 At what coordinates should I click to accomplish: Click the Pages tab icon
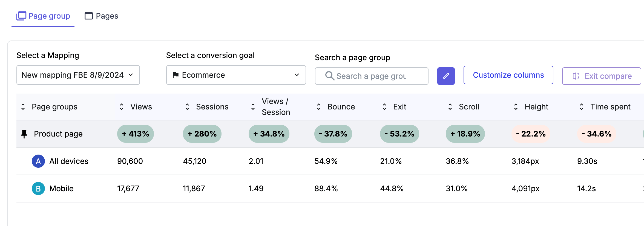(88, 16)
